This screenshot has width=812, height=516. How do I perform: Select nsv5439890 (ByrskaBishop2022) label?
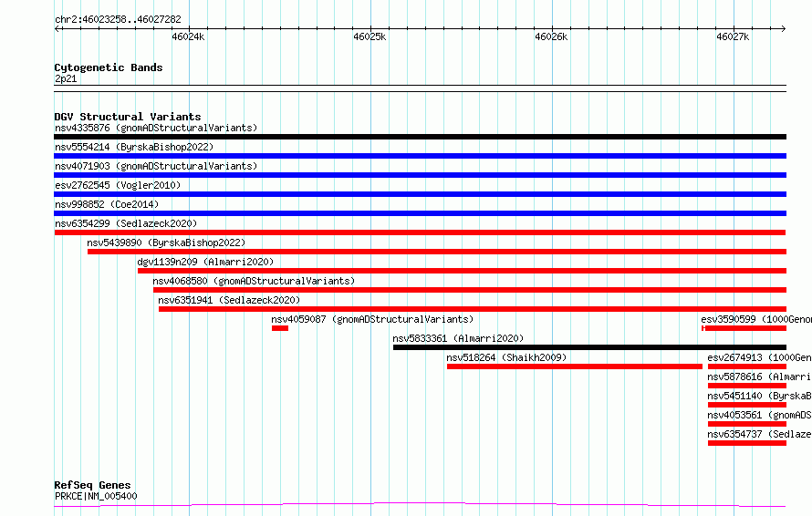pyautogui.click(x=166, y=243)
